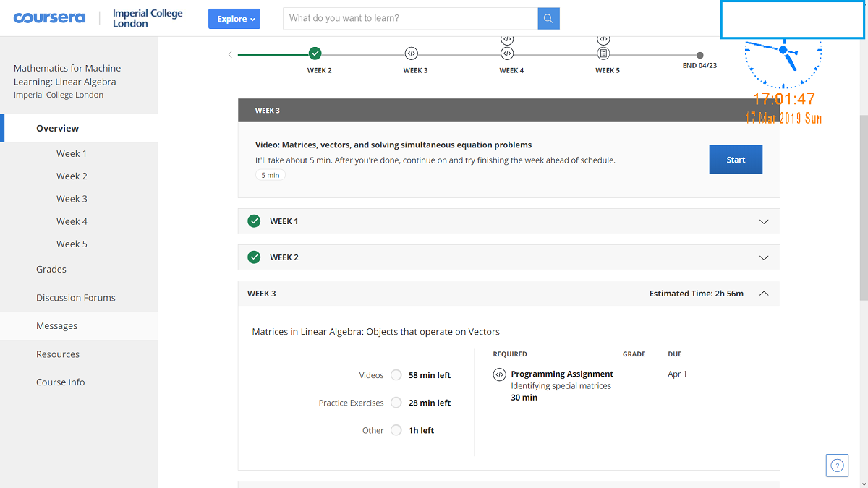Click the Week 3 assignment icon on timeline
The height and width of the screenshot is (488, 868).
(412, 53)
